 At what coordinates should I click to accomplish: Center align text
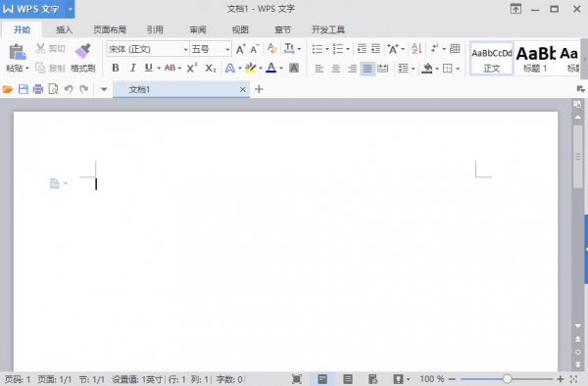click(x=335, y=69)
